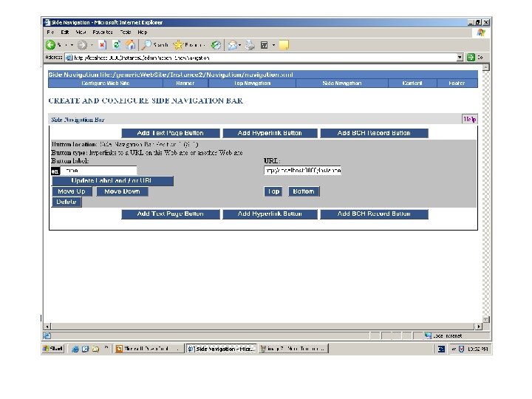Image resolution: width=532 pixels, height=399 pixels.
Task: Click the Move Down button
Action: coord(122,191)
